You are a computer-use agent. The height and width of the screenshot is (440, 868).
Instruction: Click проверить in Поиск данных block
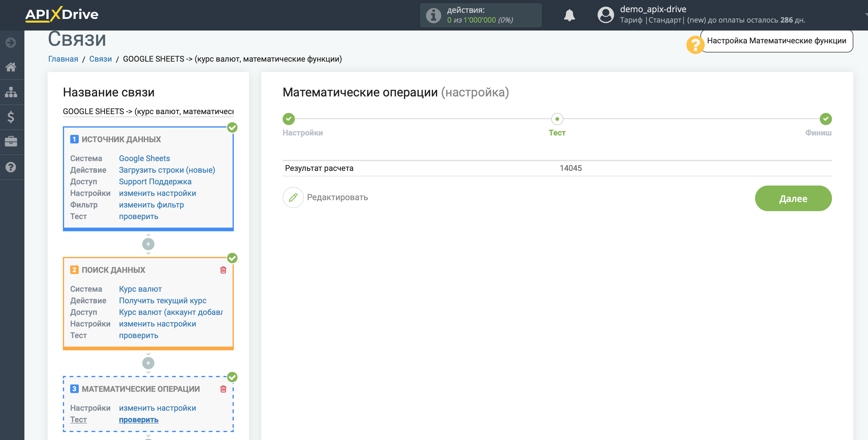point(139,336)
